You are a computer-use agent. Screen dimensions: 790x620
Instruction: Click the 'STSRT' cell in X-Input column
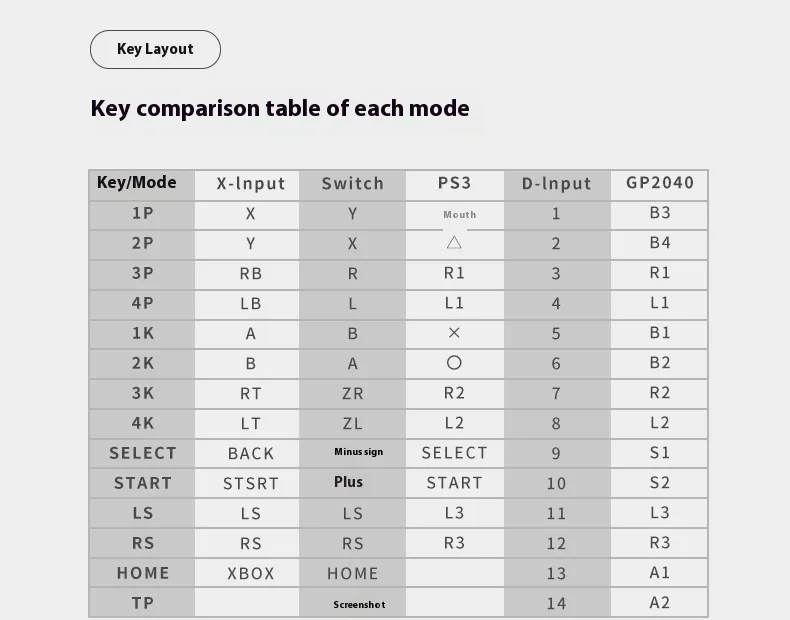click(250, 484)
